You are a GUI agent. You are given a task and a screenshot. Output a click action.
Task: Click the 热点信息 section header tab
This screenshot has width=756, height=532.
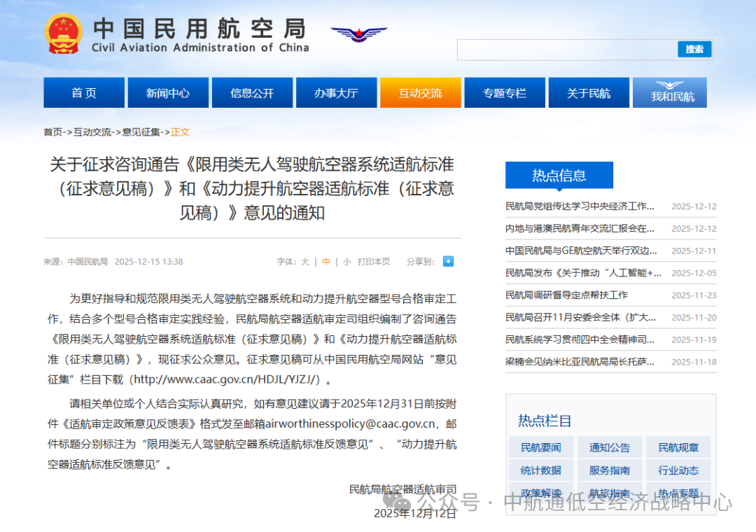pos(559,176)
